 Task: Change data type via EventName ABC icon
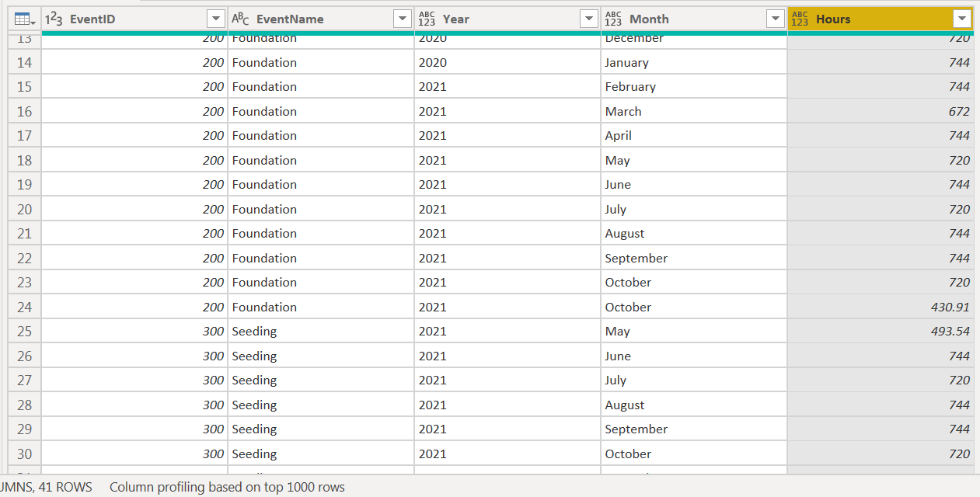pyautogui.click(x=240, y=19)
